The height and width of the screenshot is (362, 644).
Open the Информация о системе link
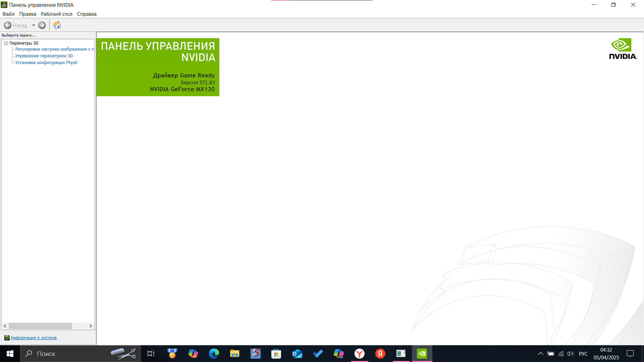point(34,338)
